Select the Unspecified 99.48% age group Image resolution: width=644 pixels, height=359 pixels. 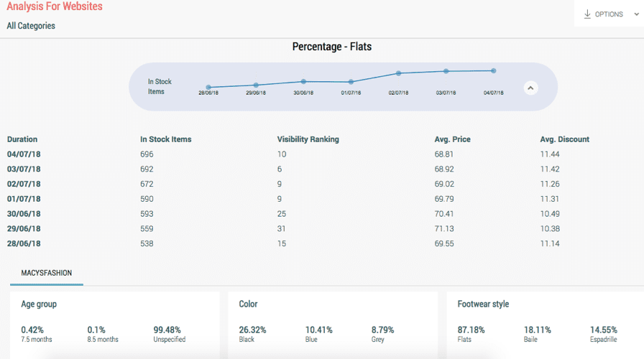(170, 334)
